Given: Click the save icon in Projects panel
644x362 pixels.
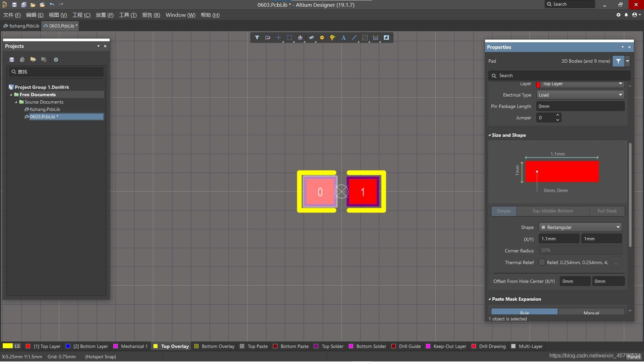Looking at the screenshot, I should (12, 60).
